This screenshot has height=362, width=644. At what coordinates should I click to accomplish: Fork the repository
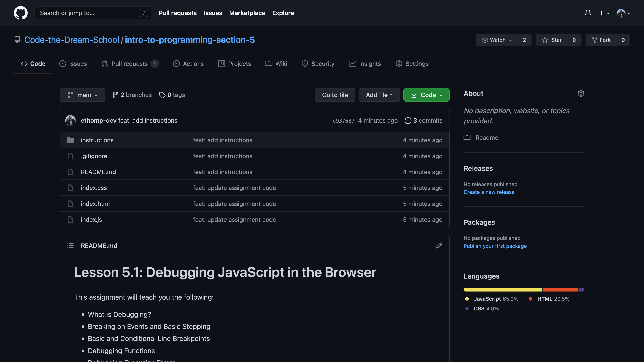[x=601, y=40]
